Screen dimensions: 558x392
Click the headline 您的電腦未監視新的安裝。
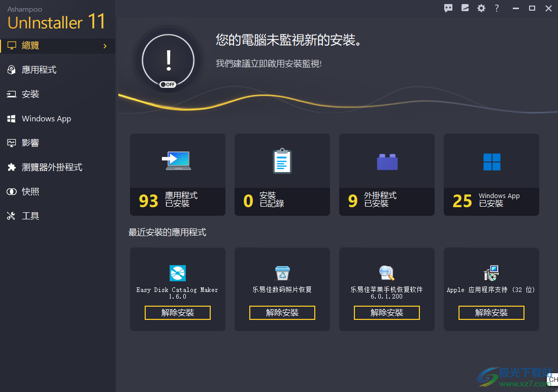(x=289, y=40)
